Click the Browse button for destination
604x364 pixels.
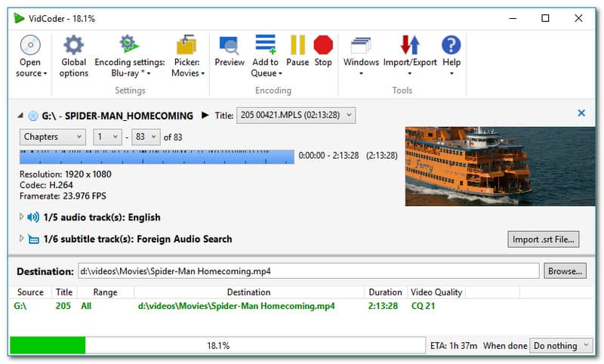coord(565,270)
